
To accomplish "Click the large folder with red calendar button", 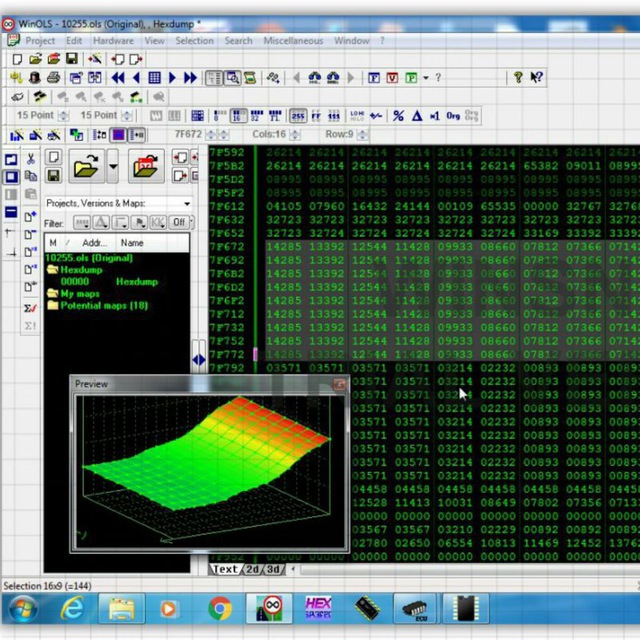I will tap(146, 166).
